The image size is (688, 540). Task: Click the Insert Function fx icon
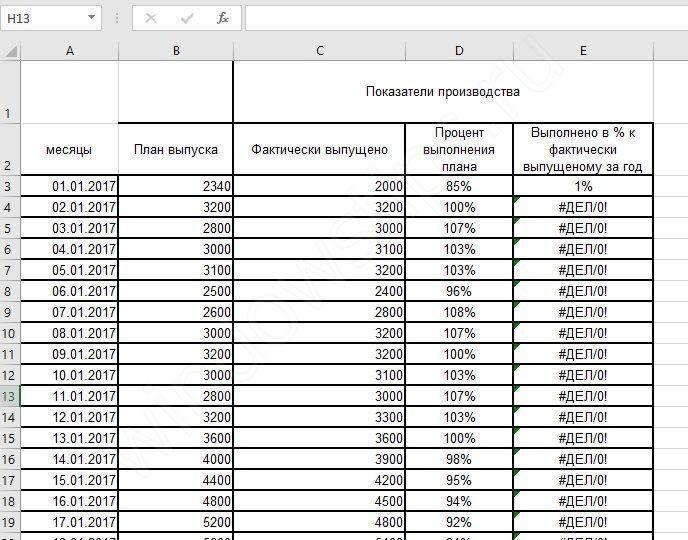point(223,18)
